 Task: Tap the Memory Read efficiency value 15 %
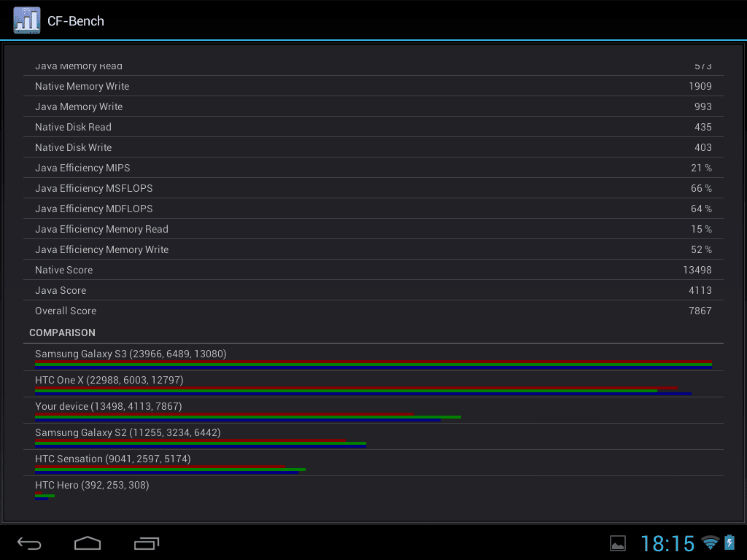click(x=701, y=230)
